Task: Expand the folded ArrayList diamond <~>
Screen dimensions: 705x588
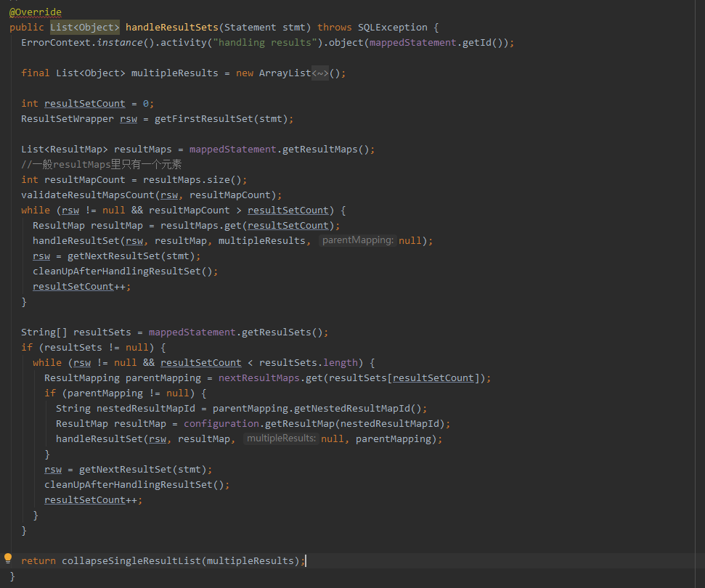Action: pyautogui.click(x=320, y=73)
